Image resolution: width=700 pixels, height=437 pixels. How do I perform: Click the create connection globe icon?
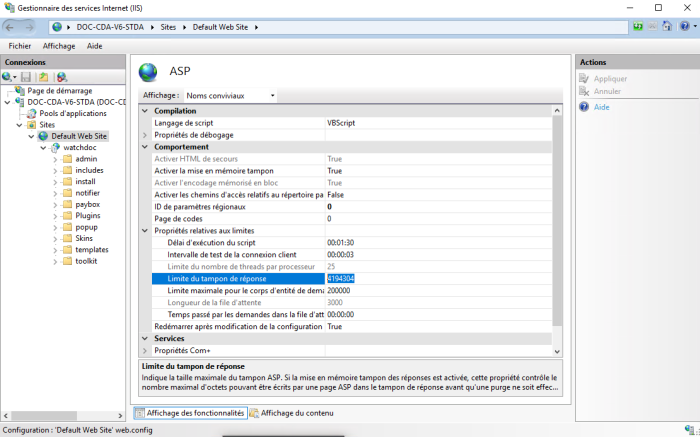pos(9,77)
